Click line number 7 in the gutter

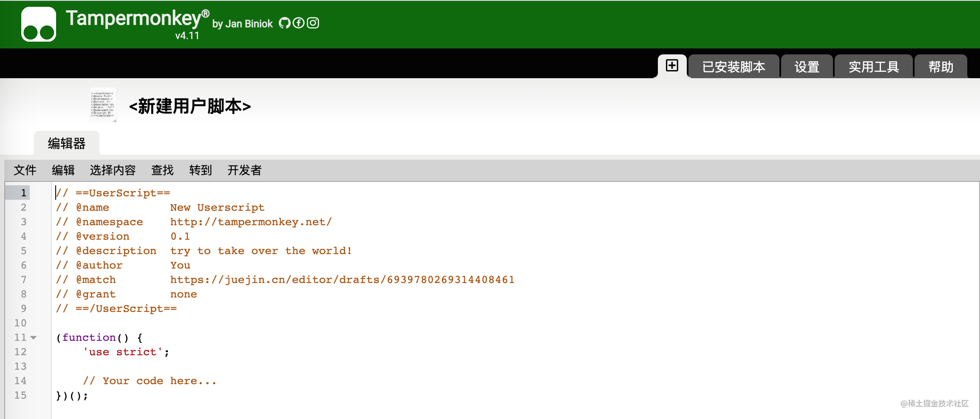tap(24, 280)
